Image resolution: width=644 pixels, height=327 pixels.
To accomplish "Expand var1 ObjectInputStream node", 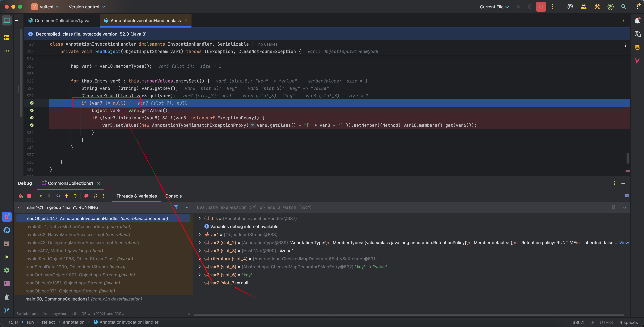I will pos(200,234).
